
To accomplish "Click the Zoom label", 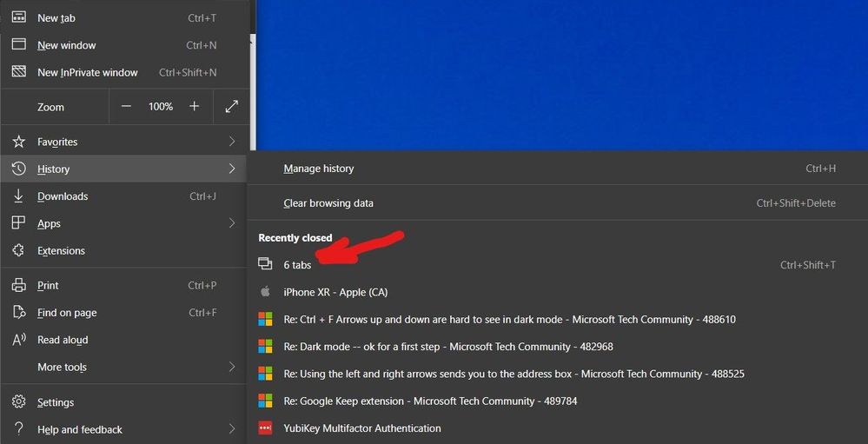I will [51, 108].
